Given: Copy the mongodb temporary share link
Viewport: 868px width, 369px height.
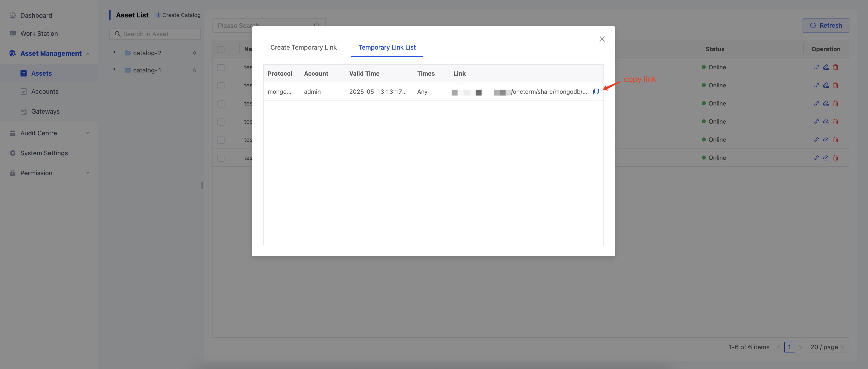Looking at the screenshot, I should click(596, 92).
